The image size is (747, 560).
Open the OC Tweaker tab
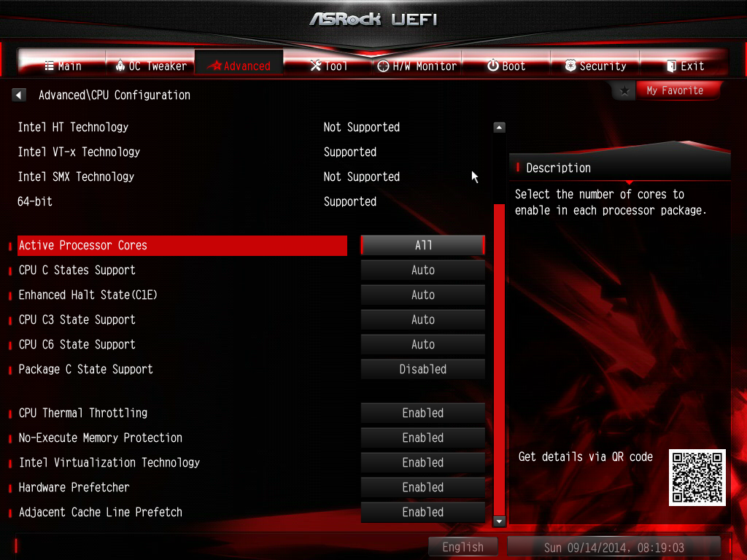coord(150,66)
